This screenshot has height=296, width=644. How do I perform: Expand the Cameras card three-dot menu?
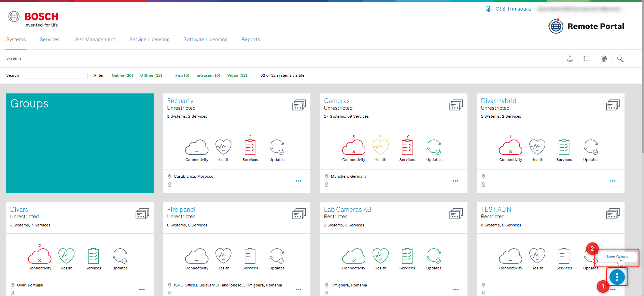click(x=456, y=181)
